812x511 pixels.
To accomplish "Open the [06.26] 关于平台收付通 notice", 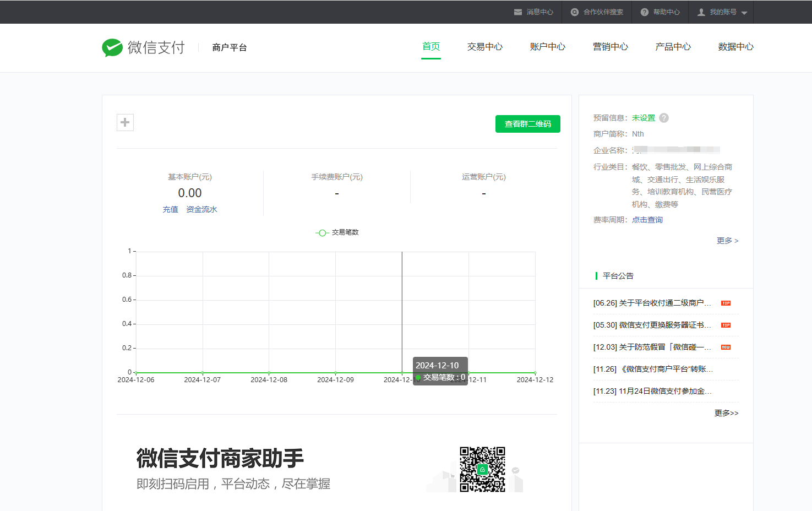I will click(x=652, y=303).
